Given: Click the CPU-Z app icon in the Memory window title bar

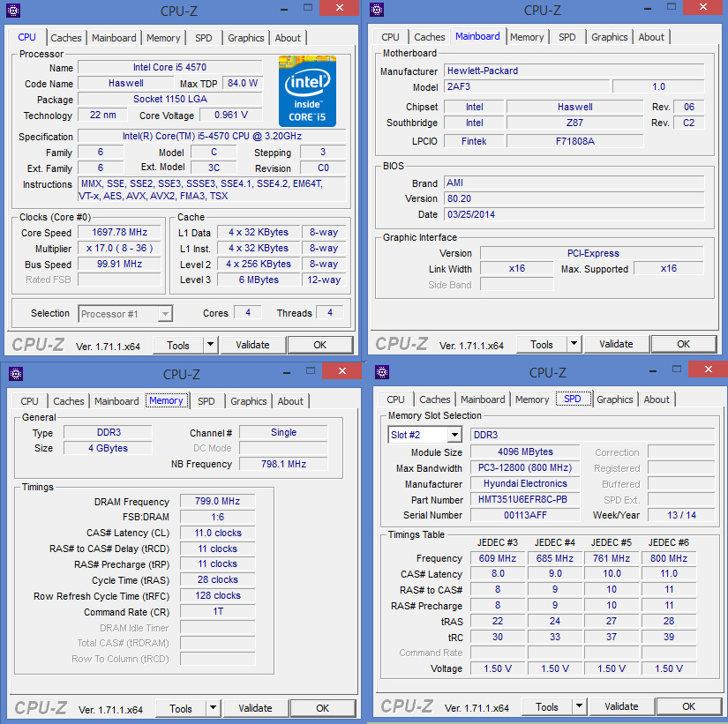Looking at the screenshot, I should coord(16,374).
